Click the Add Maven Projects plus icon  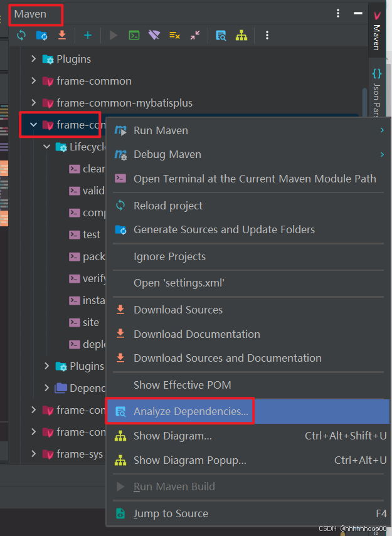87,35
